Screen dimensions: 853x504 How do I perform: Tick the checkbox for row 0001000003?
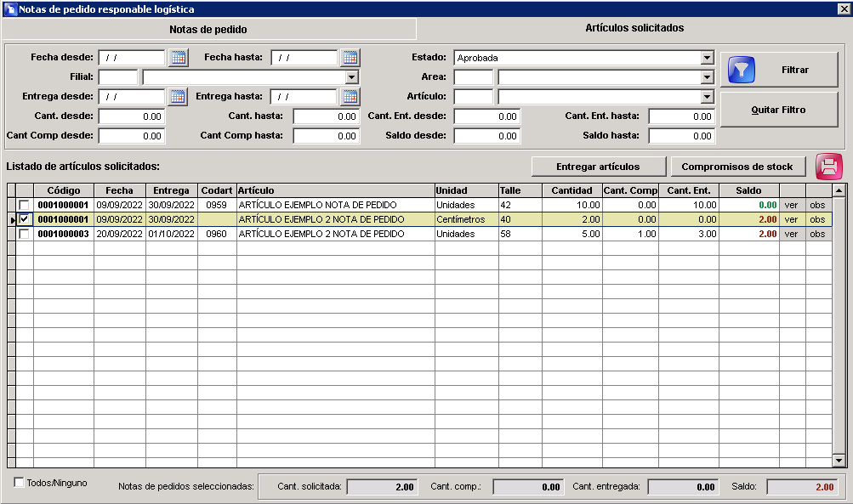tap(24, 234)
